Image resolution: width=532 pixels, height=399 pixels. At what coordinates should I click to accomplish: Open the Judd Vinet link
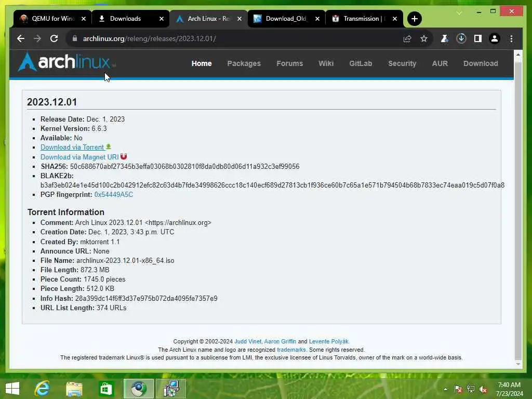click(x=248, y=341)
